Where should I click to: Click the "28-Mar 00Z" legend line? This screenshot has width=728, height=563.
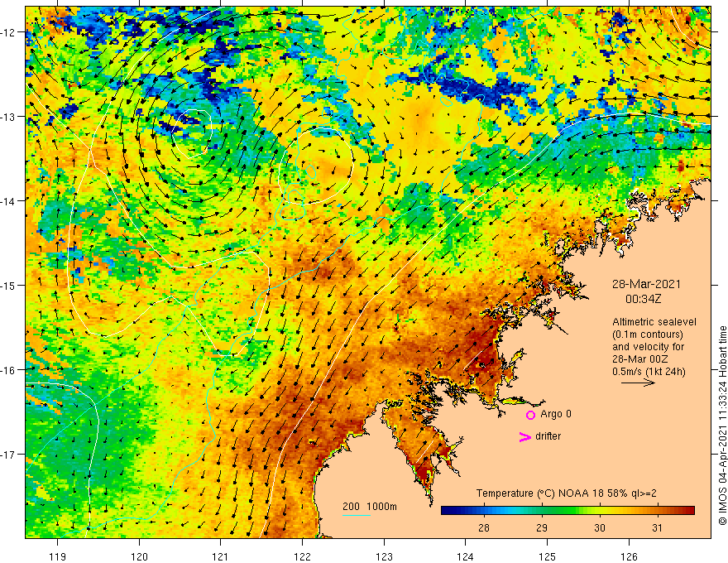pyautogui.click(x=640, y=359)
